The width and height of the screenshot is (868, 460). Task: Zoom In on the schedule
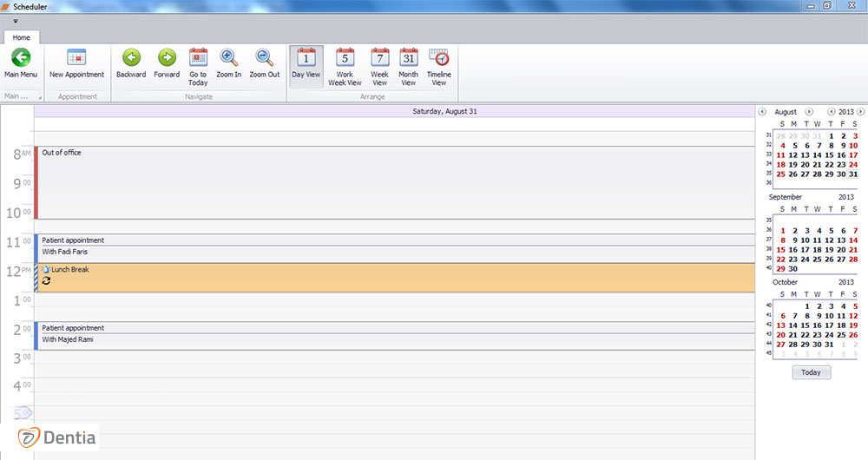tap(229, 59)
